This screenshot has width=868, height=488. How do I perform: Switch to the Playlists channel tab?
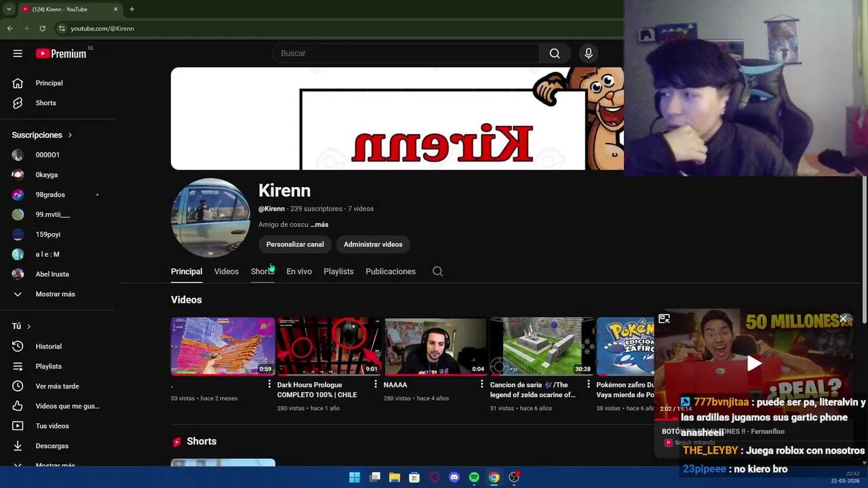tap(338, 271)
